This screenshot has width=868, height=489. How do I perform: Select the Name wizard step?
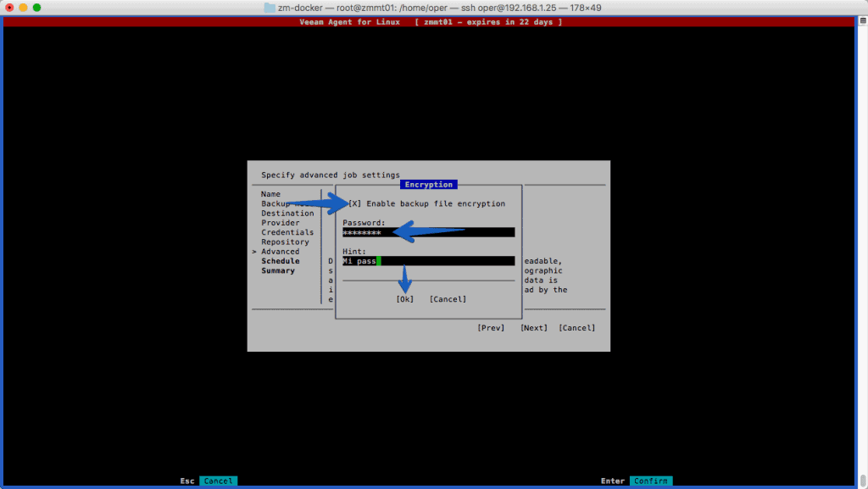270,194
